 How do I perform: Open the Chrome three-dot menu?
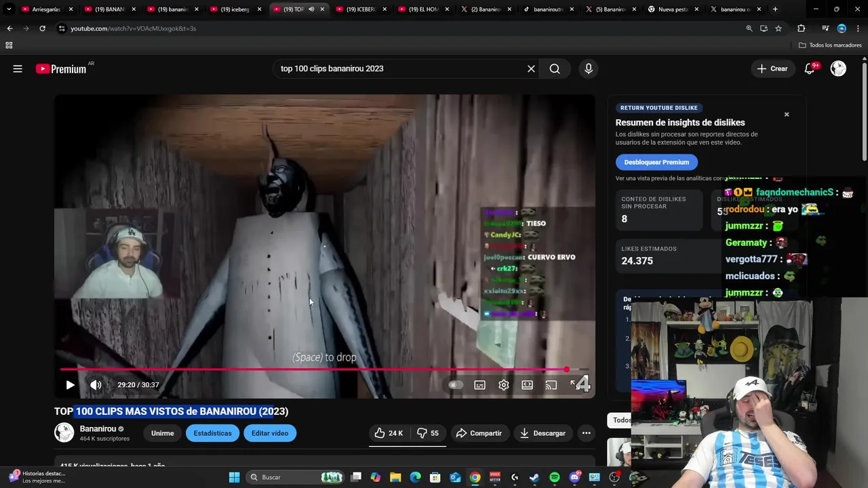click(858, 28)
